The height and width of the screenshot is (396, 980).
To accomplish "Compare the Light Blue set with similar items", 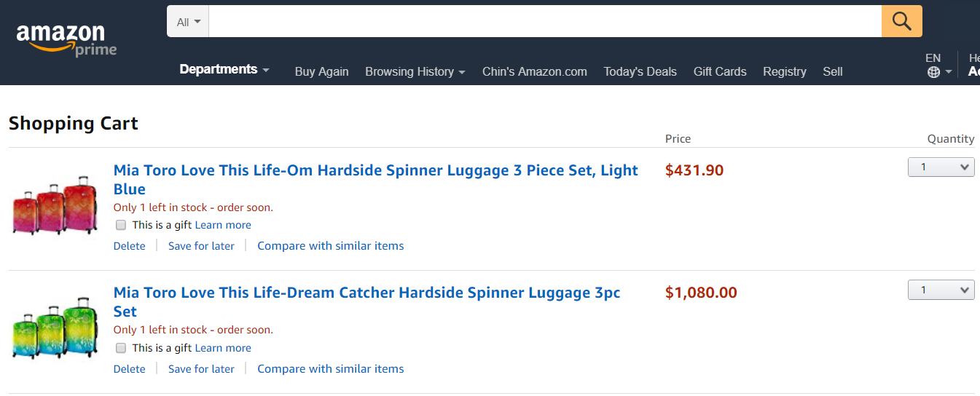I will coord(330,246).
